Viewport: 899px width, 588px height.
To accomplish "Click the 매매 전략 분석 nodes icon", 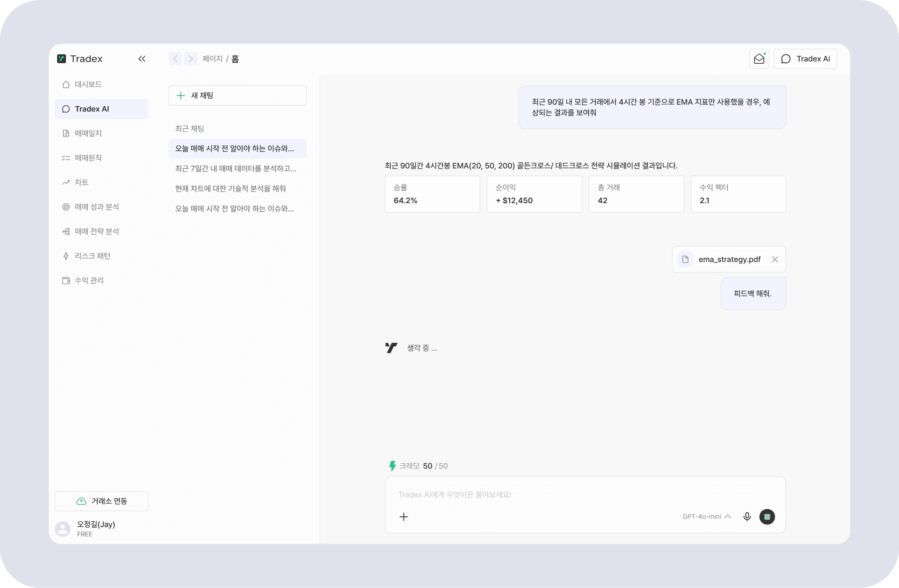I will (66, 231).
